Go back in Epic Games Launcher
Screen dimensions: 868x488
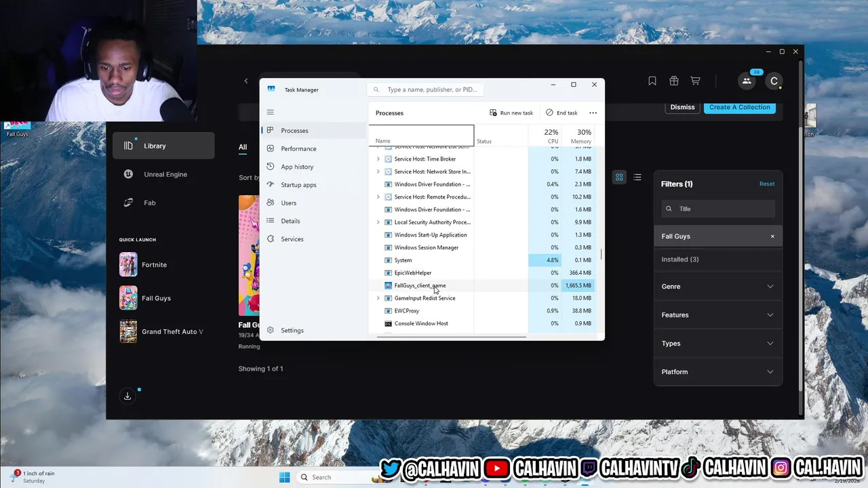(x=246, y=81)
